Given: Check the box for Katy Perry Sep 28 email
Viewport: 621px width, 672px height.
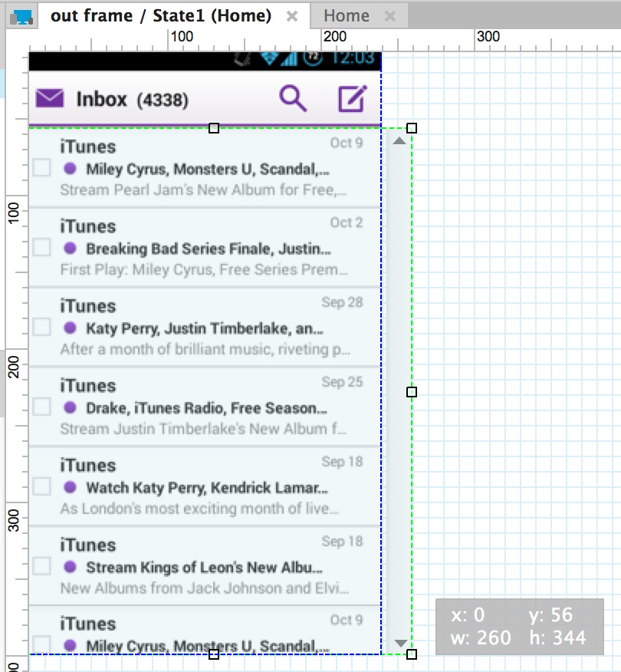Looking at the screenshot, I should (x=41, y=327).
